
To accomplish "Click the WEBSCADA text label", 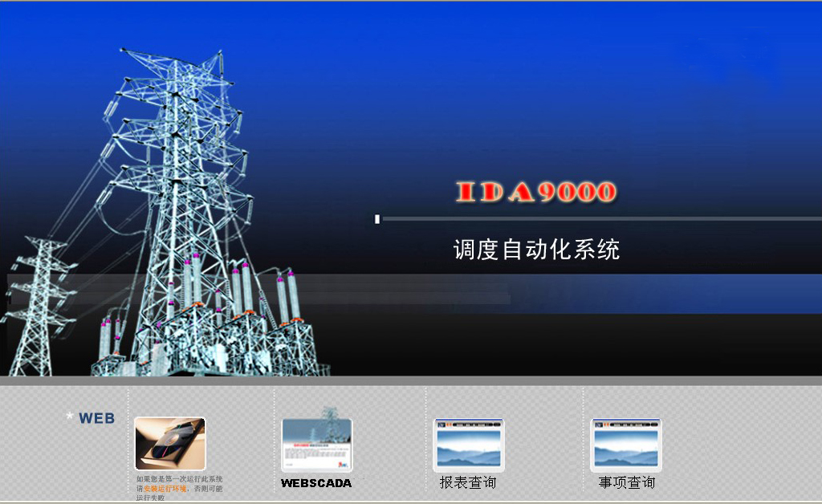I will [316, 483].
